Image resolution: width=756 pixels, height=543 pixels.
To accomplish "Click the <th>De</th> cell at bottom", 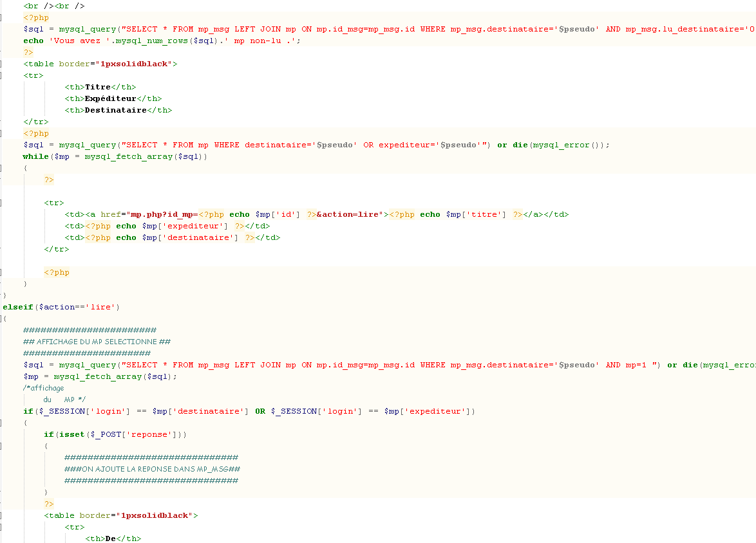I will click(113, 538).
